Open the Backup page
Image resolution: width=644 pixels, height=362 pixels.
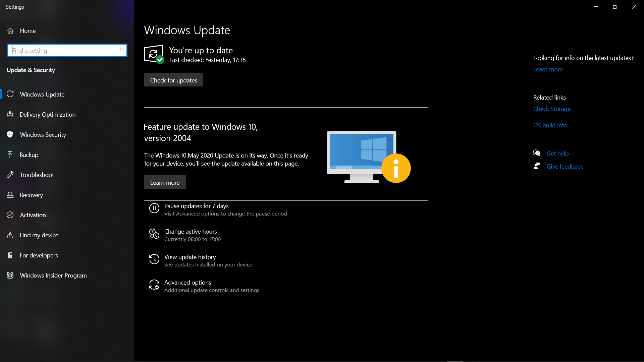pyautogui.click(x=67, y=155)
